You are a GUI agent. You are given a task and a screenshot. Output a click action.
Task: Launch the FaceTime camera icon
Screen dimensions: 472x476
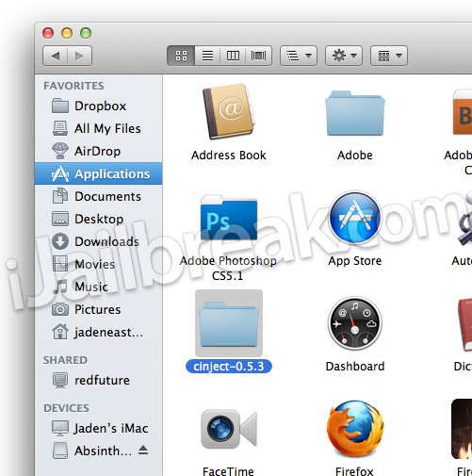[x=229, y=429]
